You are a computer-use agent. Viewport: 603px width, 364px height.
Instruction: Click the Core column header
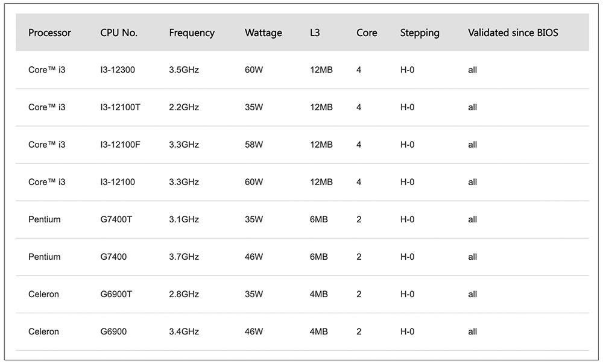(x=367, y=33)
